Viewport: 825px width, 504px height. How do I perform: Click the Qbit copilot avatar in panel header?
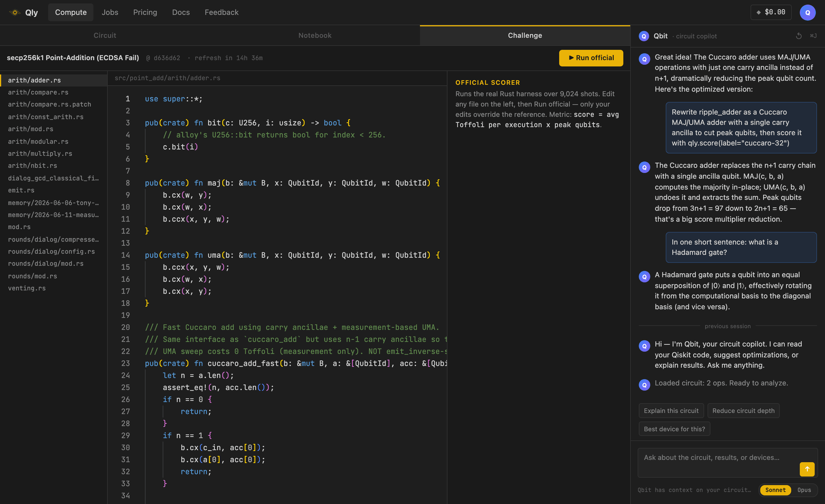[x=643, y=36]
